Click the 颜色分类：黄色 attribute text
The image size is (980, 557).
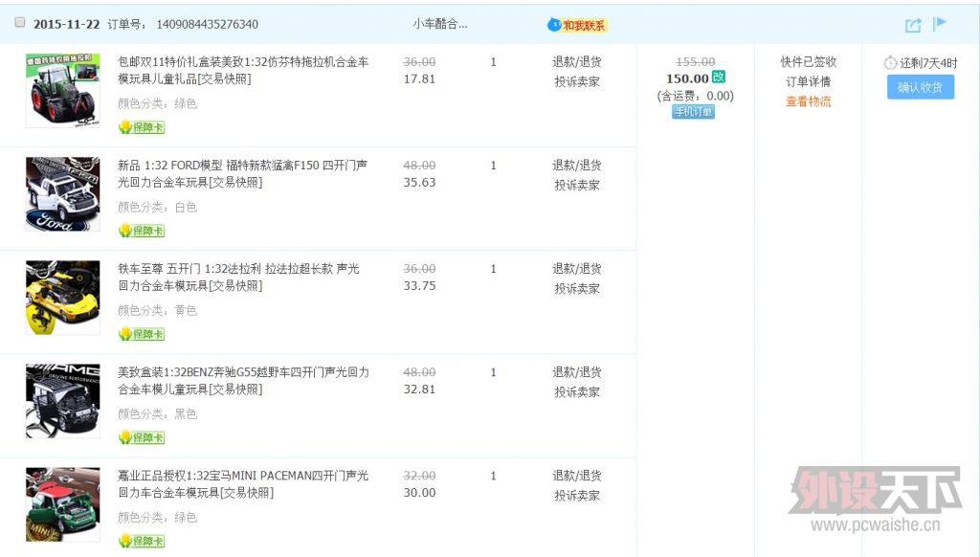(x=158, y=311)
